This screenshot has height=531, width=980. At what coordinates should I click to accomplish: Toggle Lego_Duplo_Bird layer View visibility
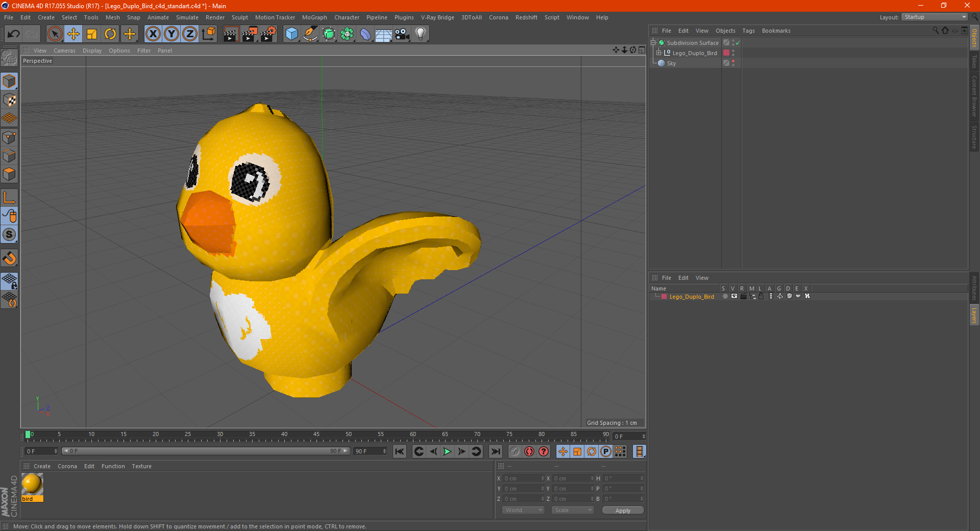tap(734, 296)
